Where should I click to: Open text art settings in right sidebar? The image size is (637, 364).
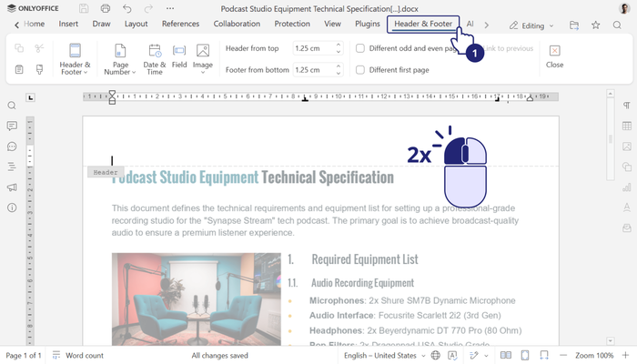point(626,207)
